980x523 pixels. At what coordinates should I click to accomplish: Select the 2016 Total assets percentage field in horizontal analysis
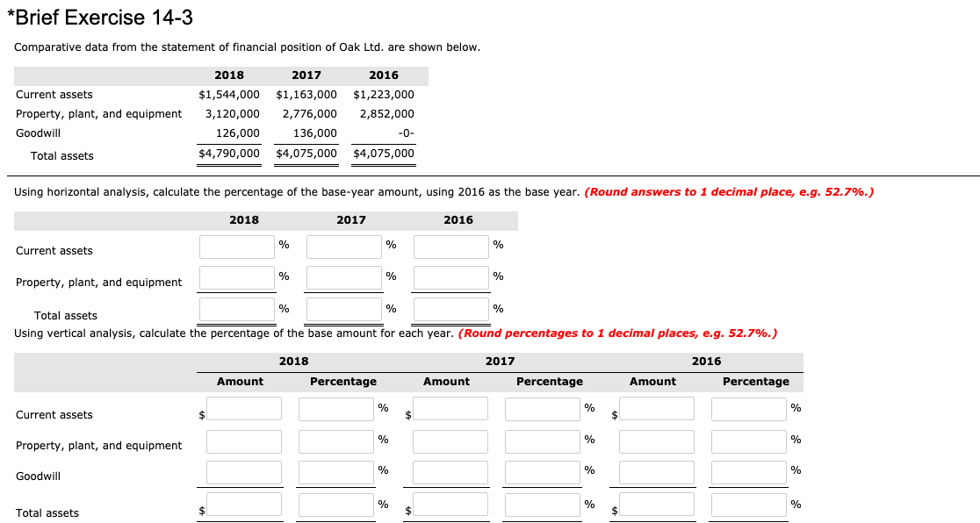pos(450,309)
